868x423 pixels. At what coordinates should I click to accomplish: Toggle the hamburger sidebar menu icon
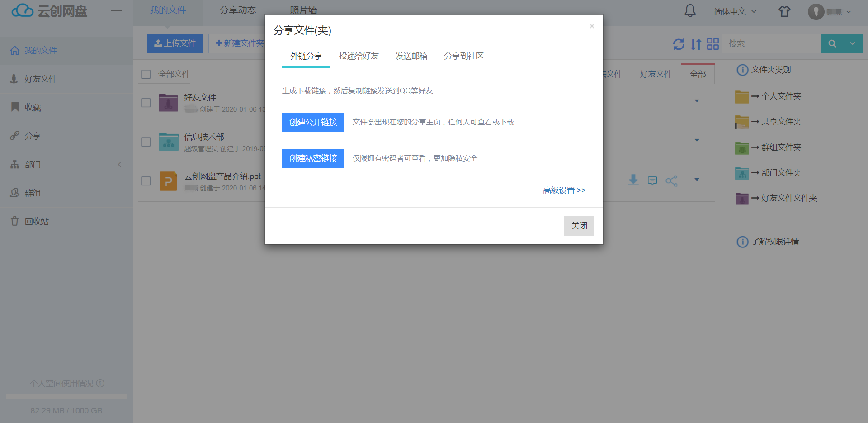coord(116,11)
